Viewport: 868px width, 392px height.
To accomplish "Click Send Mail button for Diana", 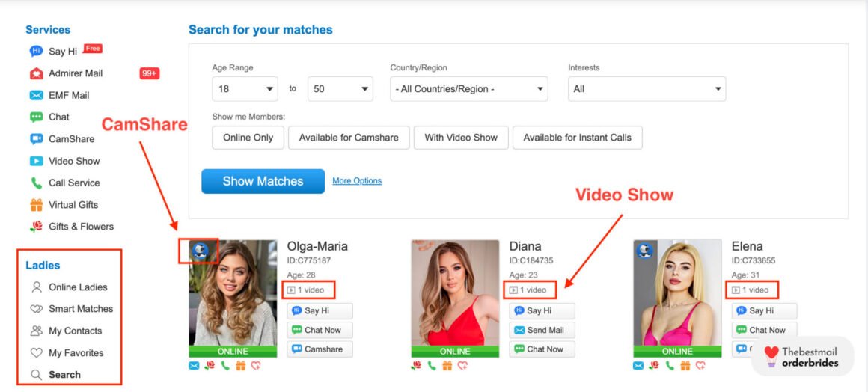I will (542, 330).
